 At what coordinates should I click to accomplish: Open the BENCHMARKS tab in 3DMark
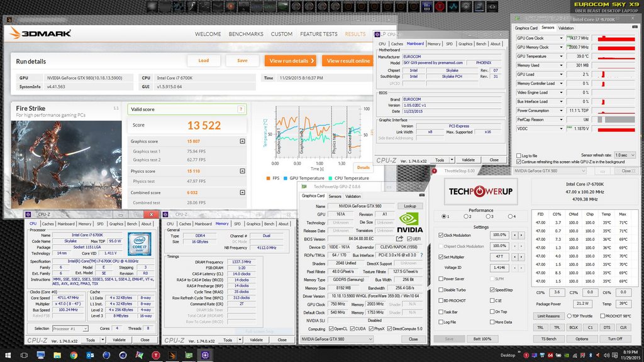[246, 34]
